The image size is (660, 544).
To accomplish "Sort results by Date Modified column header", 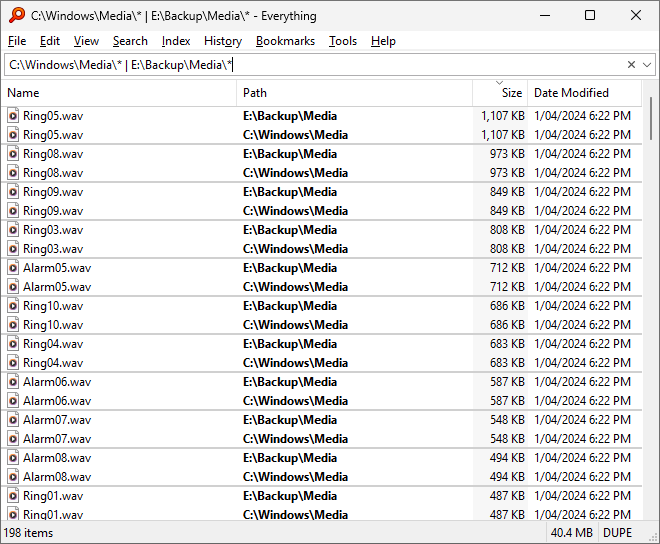I will coord(585,93).
